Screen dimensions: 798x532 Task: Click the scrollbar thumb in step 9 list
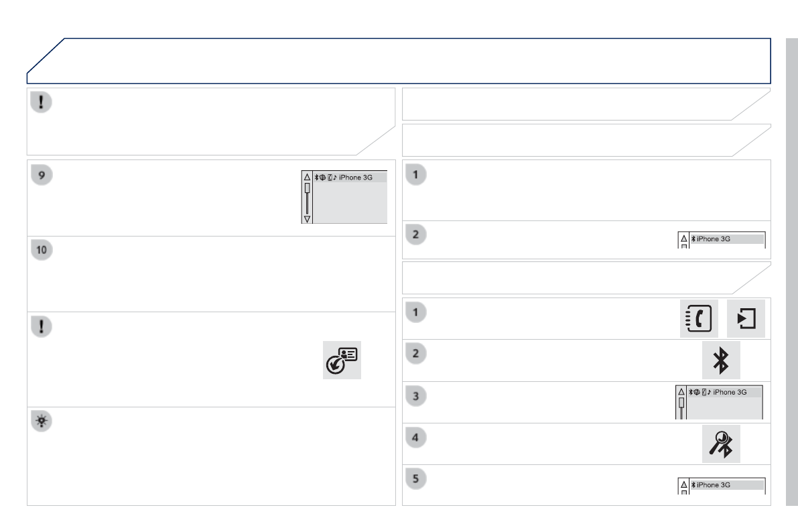(307, 189)
